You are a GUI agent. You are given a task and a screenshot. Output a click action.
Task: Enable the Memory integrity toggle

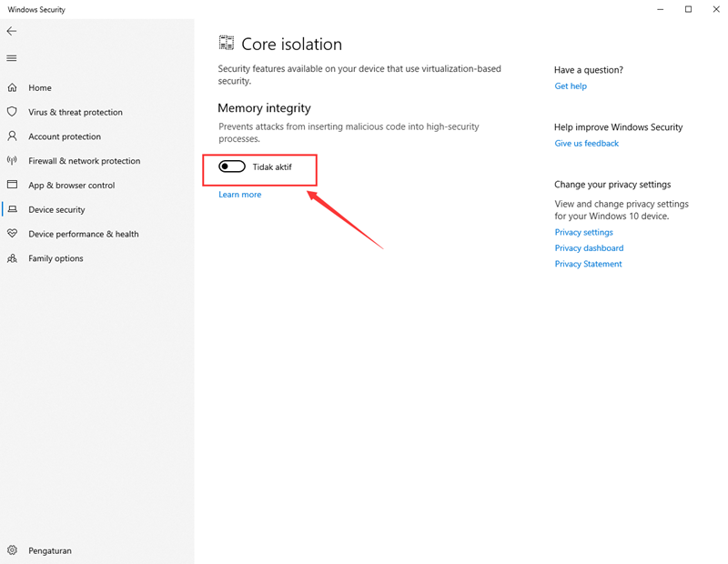tap(232, 166)
